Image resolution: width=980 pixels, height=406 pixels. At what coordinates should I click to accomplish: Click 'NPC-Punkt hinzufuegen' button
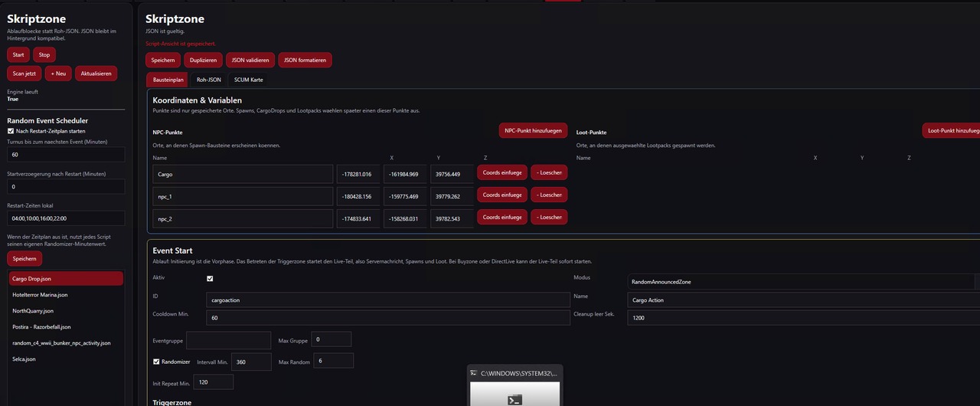coord(533,131)
